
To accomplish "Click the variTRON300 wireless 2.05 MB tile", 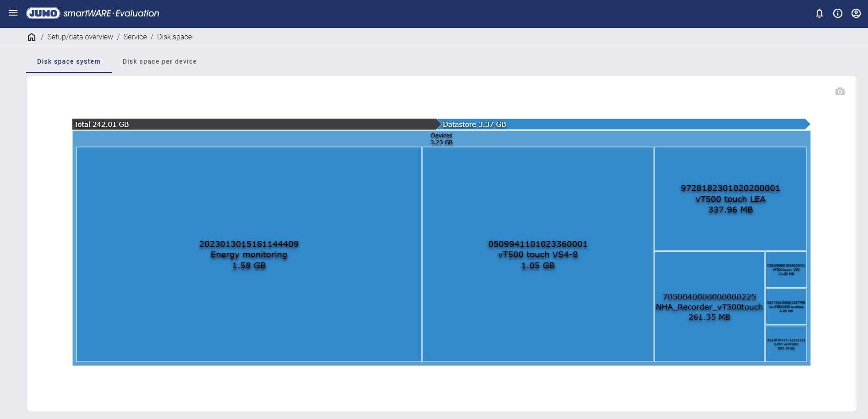I will pos(786,306).
